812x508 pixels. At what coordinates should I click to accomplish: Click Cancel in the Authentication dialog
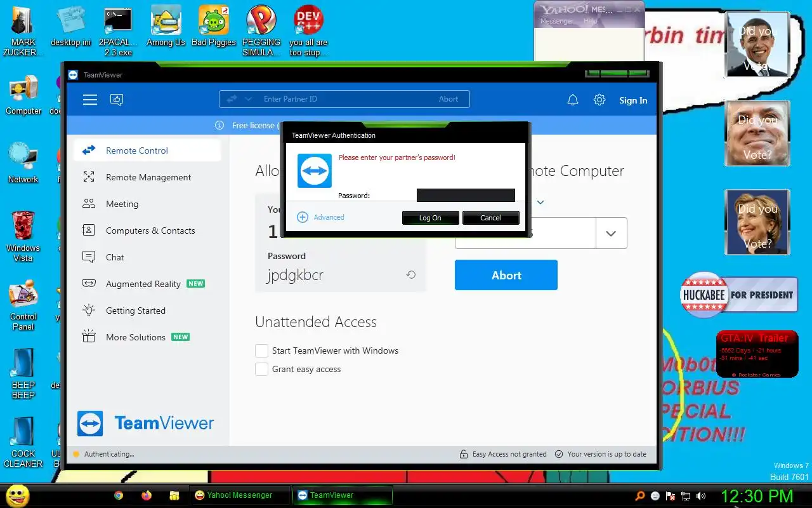[x=490, y=218]
